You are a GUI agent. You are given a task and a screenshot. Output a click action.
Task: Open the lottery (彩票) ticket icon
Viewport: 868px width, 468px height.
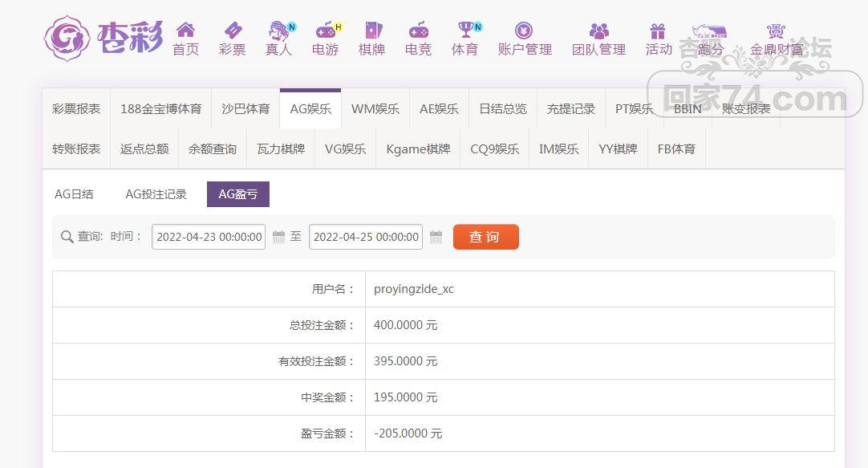233,31
